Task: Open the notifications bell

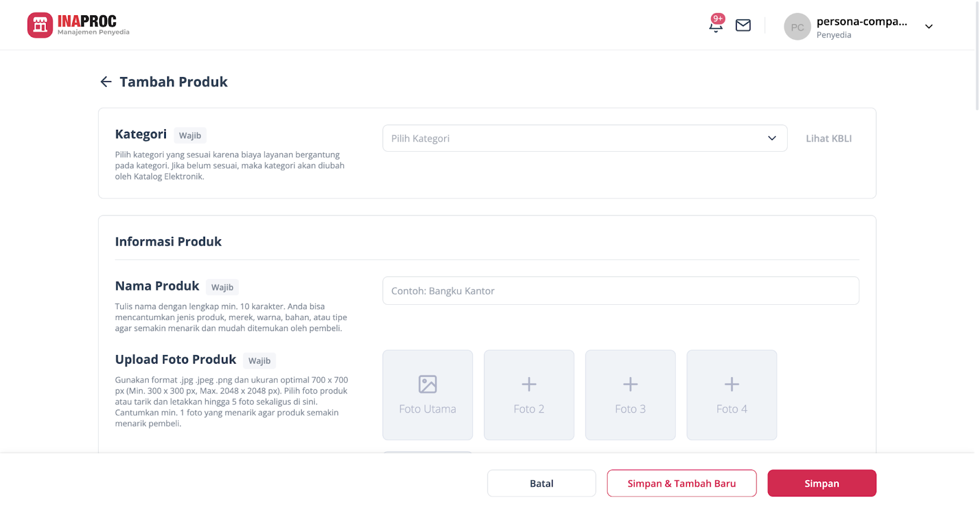Action: (x=715, y=25)
